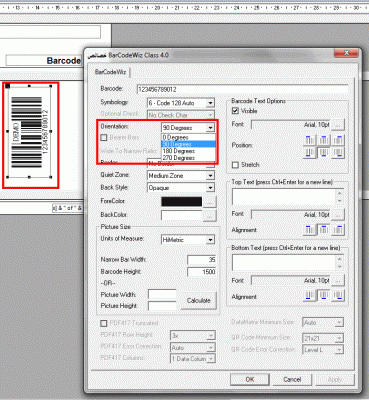
Task: Set barcode text position to bottom left
Action: [310, 153]
